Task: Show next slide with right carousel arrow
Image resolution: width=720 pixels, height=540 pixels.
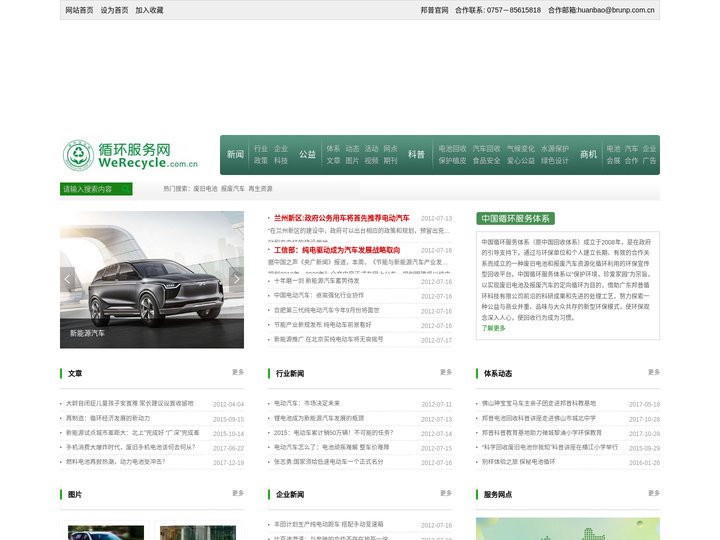Action: [x=236, y=278]
